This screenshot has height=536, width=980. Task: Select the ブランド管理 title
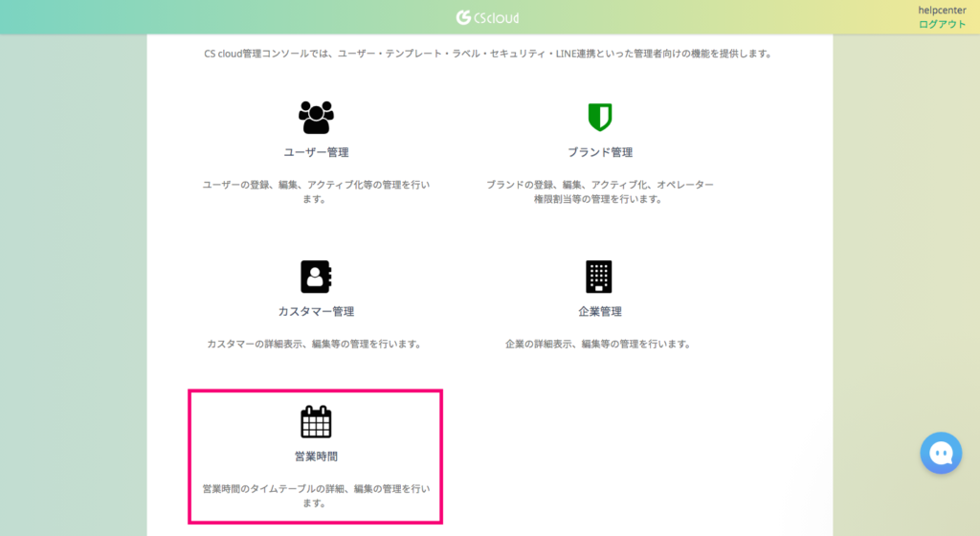[600, 152]
